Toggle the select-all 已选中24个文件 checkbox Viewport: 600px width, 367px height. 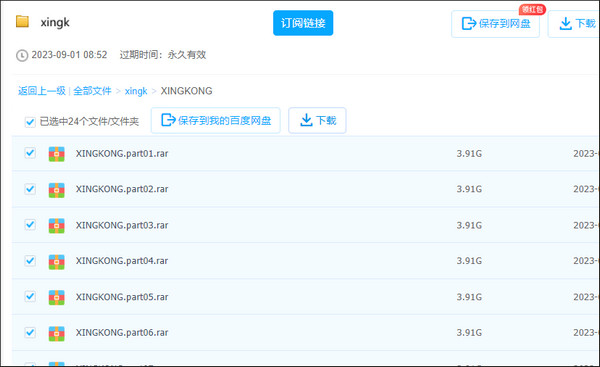30,122
